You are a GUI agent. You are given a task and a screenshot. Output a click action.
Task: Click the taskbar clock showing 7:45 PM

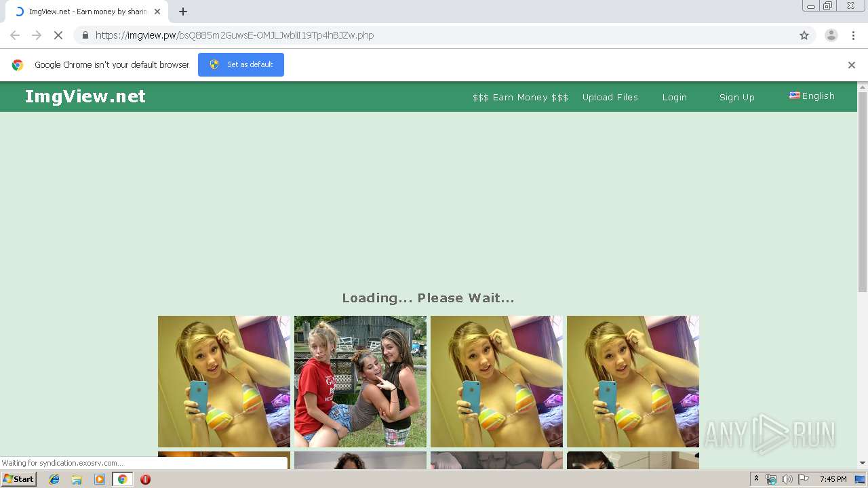pyautogui.click(x=833, y=479)
